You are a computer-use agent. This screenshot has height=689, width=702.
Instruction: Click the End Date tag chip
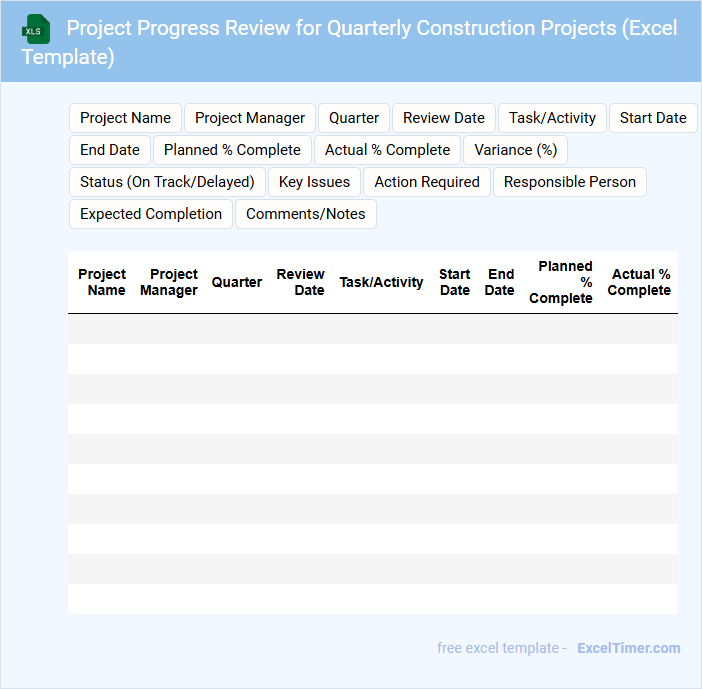(x=110, y=150)
